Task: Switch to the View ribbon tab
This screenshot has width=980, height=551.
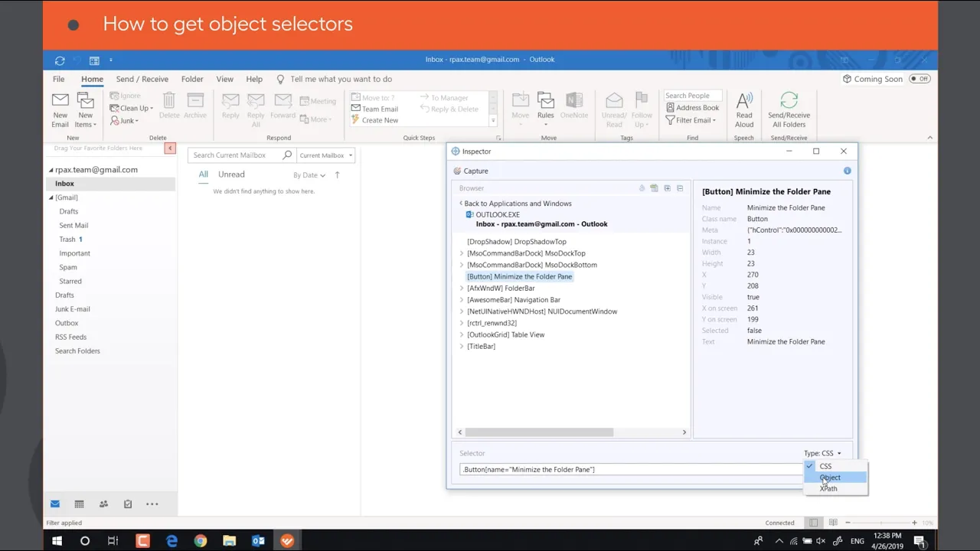Action: [224, 79]
